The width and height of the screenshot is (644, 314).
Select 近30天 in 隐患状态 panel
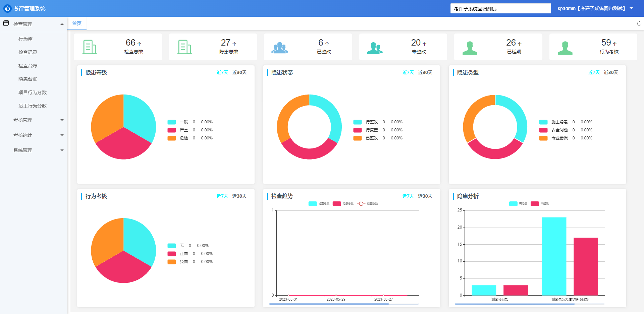tap(425, 72)
